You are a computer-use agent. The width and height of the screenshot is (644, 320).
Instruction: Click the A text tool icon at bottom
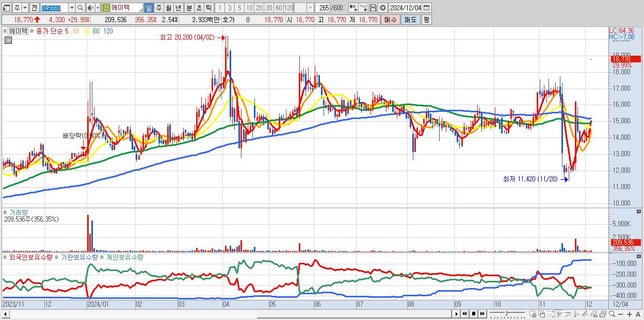[638, 314]
